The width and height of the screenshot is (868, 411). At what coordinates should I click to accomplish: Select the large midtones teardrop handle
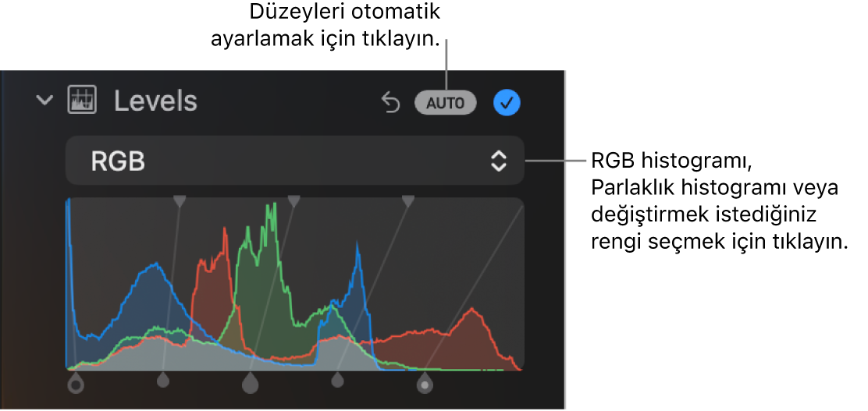[x=251, y=382]
